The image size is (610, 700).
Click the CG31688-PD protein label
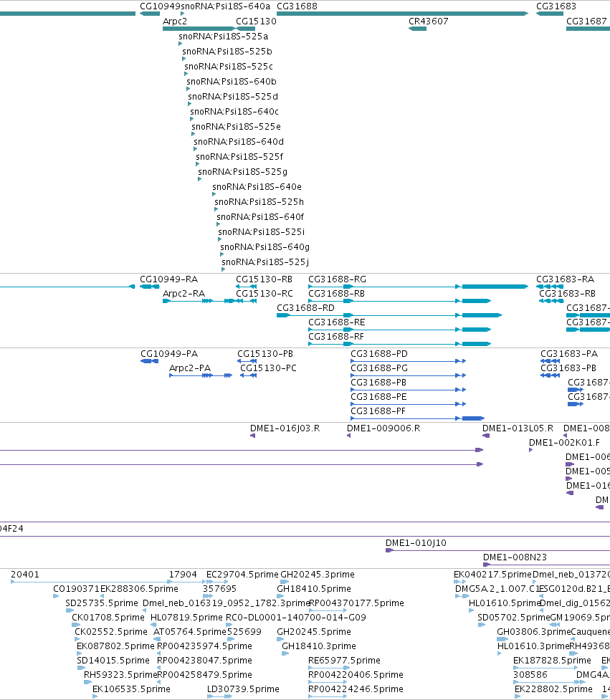(379, 354)
